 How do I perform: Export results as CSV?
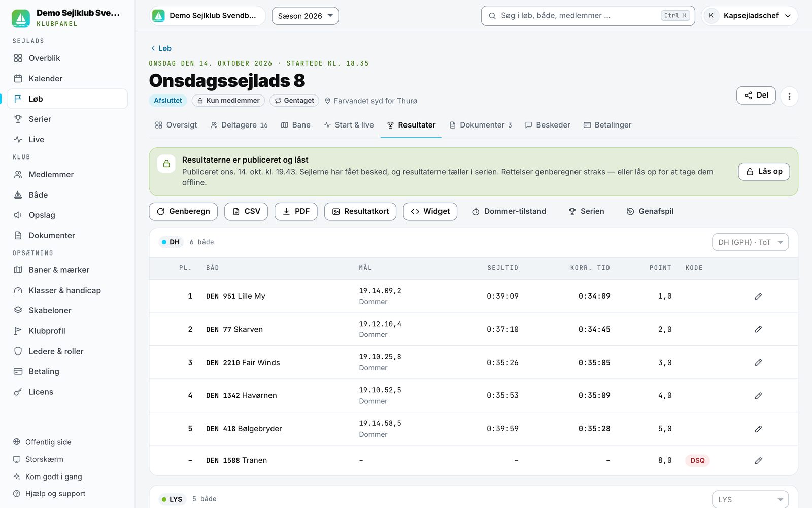point(246,211)
